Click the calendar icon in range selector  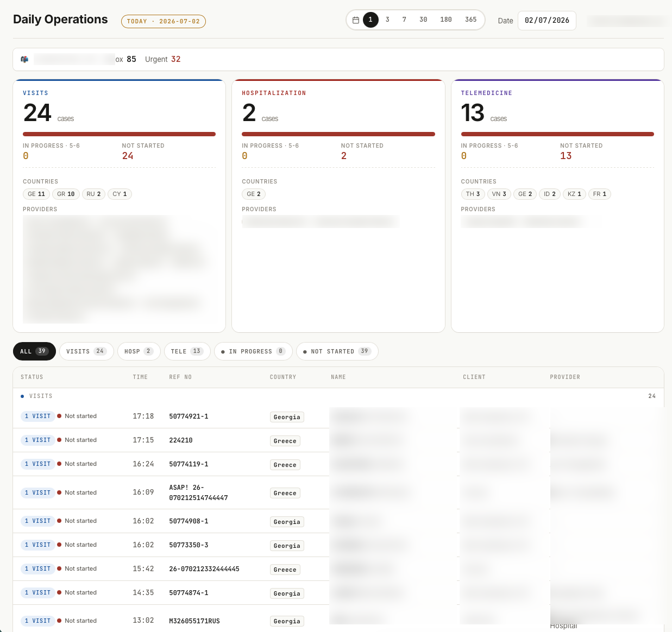[x=356, y=20]
